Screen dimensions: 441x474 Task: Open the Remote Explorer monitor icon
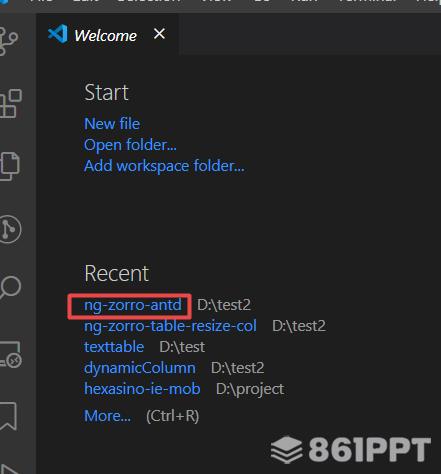tap(11, 354)
